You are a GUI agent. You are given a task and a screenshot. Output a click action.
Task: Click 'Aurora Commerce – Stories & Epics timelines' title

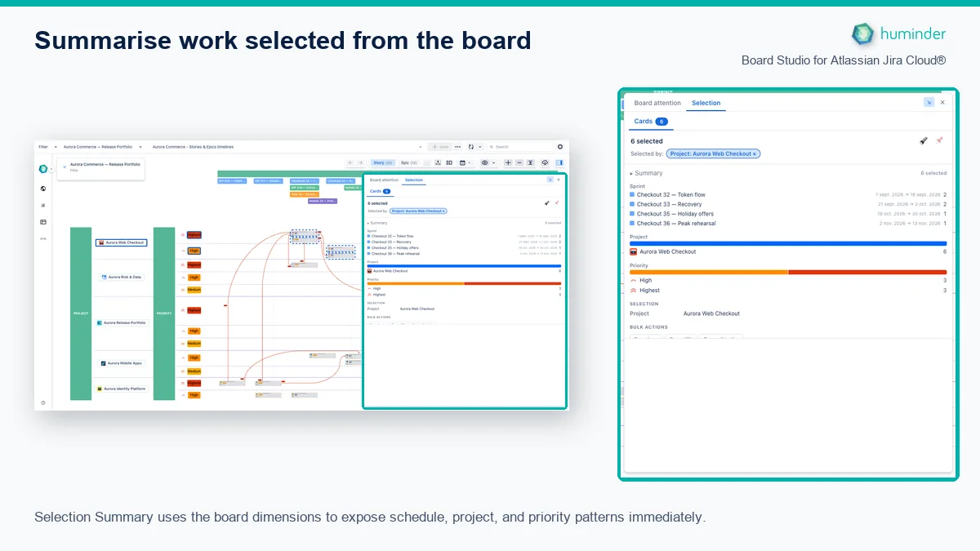tap(193, 147)
